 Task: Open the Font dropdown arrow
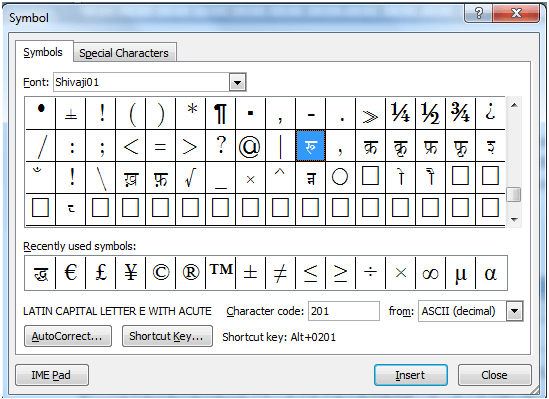point(237,82)
